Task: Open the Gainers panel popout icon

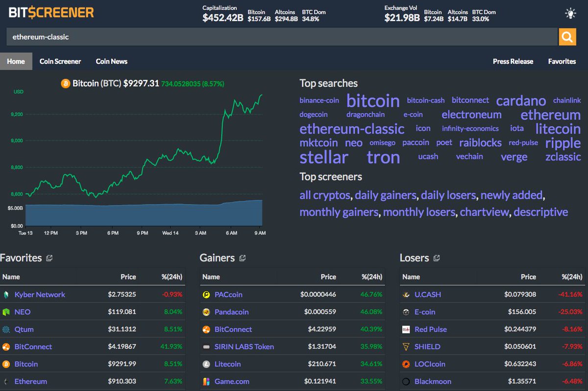Action: coord(242,257)
